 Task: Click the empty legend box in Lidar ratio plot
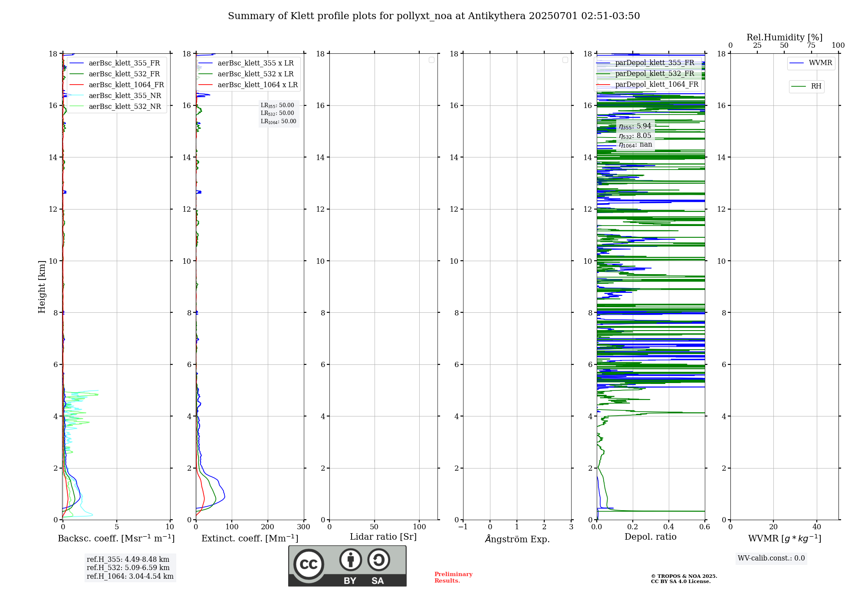(x=431, y=60)
